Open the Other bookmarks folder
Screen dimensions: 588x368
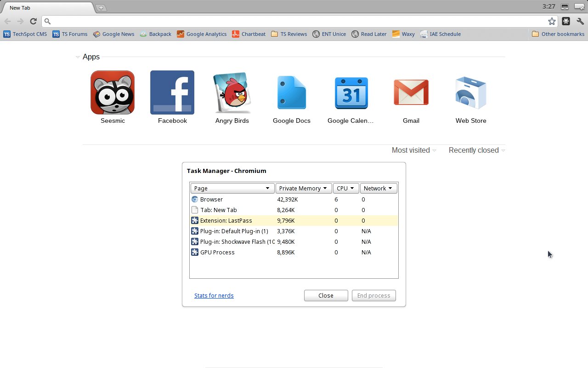(558, 34)
